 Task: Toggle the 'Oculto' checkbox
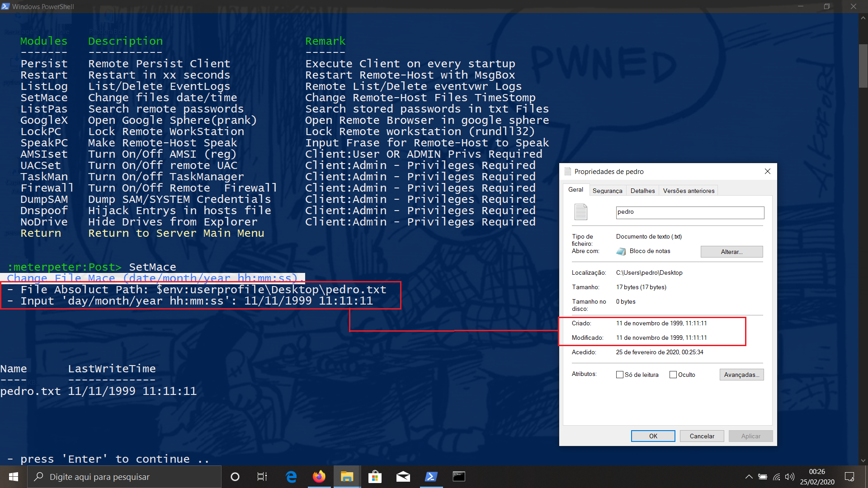[673, 375]
